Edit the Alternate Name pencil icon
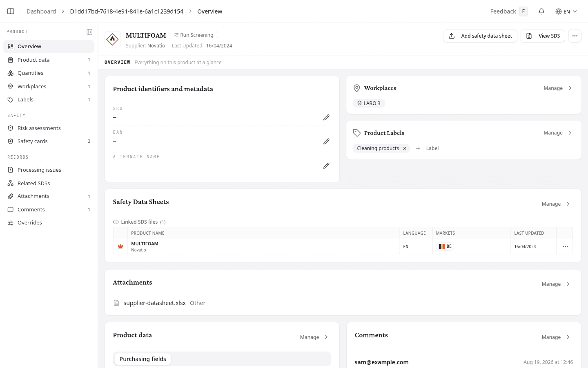The width and height of the screenshot is (588, 368). [326, 166]
